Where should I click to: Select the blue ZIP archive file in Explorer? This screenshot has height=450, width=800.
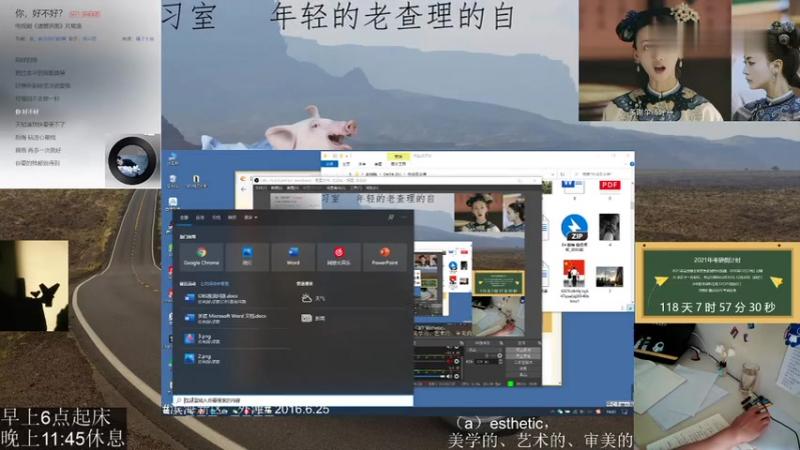click(x=574, y=228)
